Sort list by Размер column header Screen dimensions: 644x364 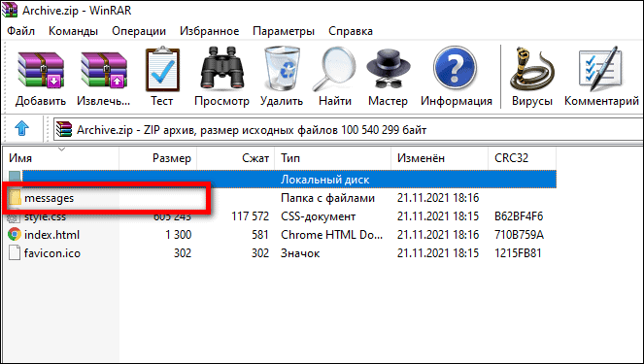[158, 158]
